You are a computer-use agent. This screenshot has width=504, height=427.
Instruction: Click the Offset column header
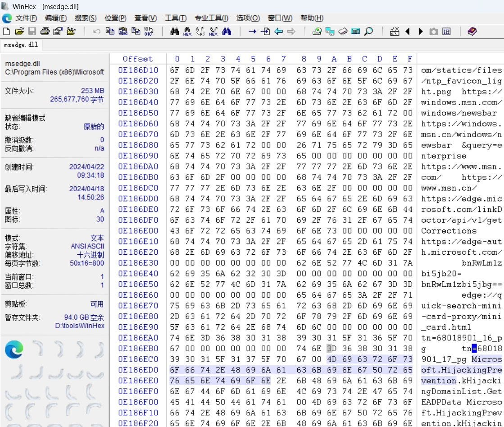tap(137, 59)
